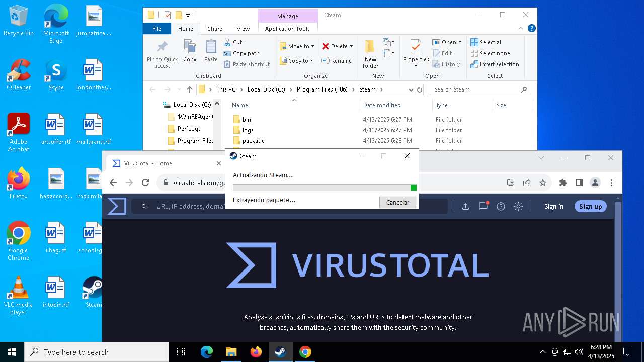Open the Chrome profile avatar icon
The height and width of the screenshot is (362, 644).
coord(595,183)
